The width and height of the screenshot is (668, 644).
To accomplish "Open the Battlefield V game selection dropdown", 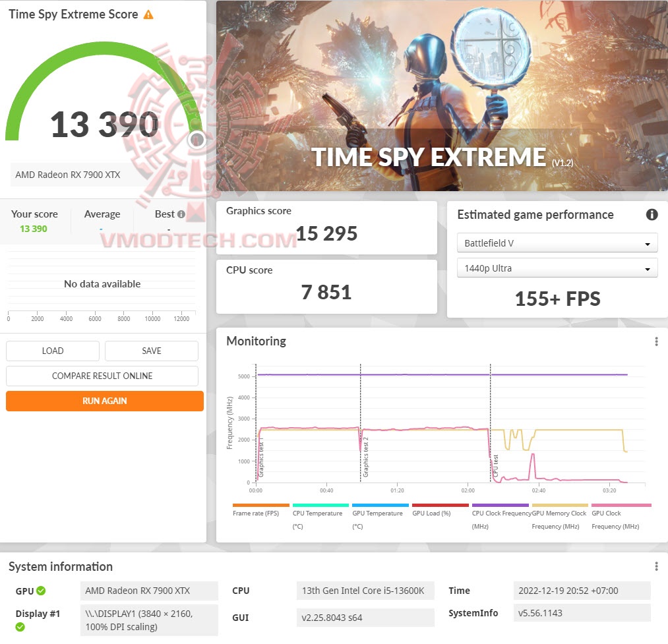I will click(557, 243).
